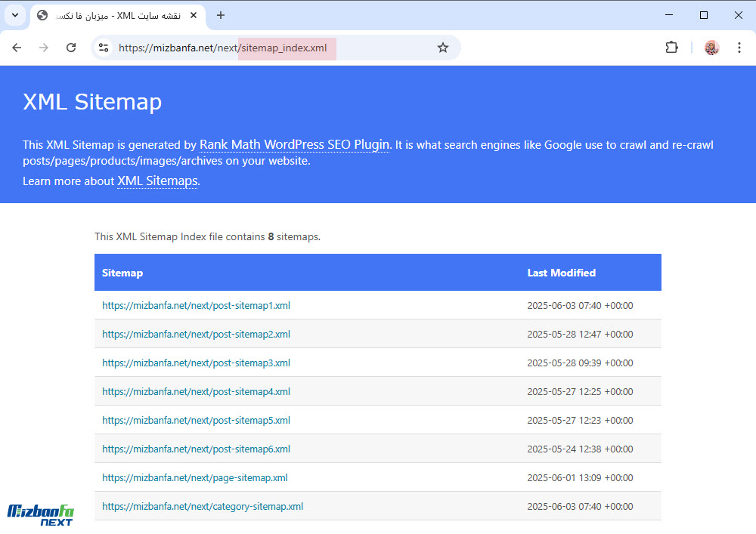Open the Extensions puzzle icon
756x534 pixels.
tap(671, 48)
